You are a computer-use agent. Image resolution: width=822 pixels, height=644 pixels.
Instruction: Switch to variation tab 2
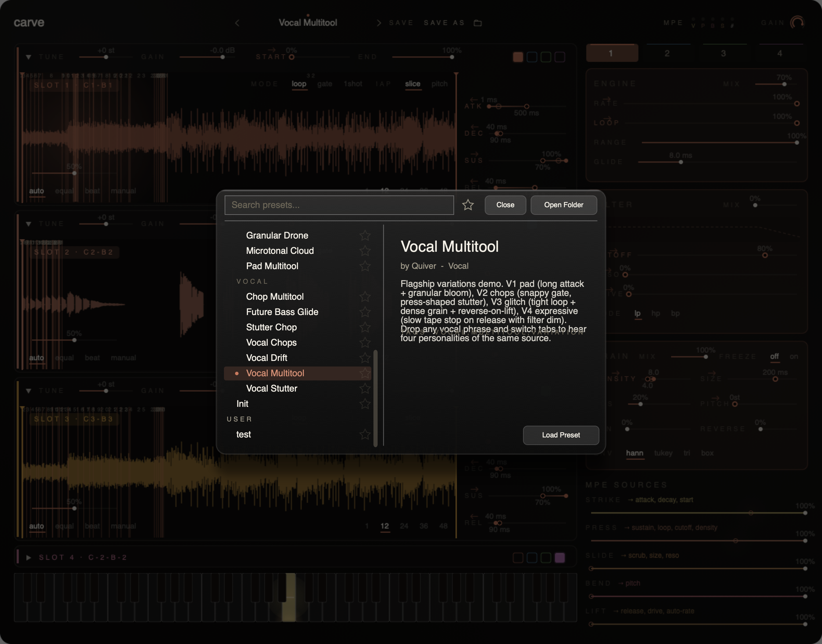click(x=667, y=53)
